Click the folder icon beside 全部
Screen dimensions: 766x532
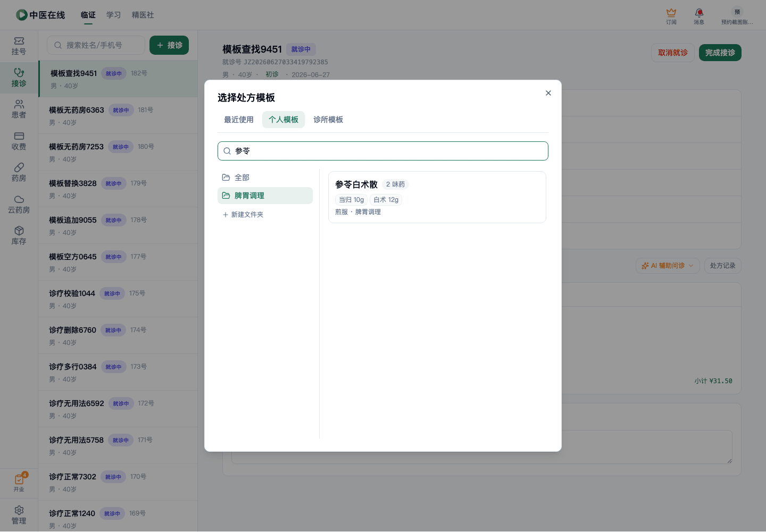click(x=226, y=178)
